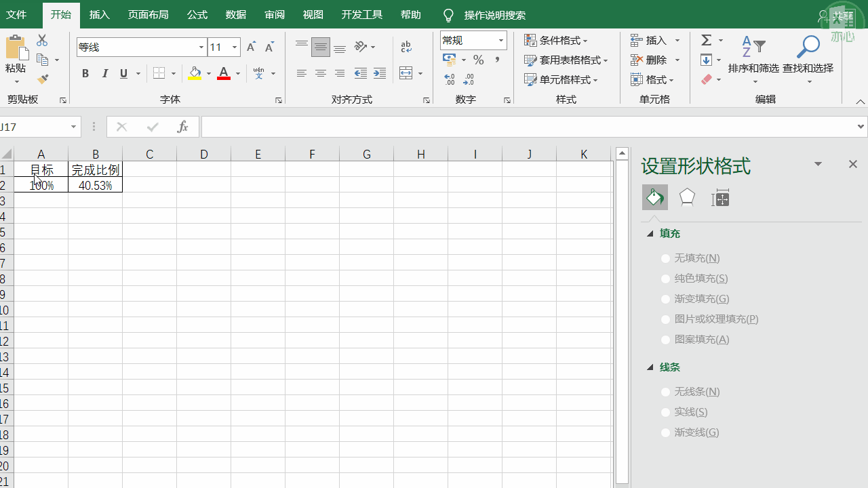Switch to the 数据 tab
This screenshot has height=488, width=868.
click(236, 14)
